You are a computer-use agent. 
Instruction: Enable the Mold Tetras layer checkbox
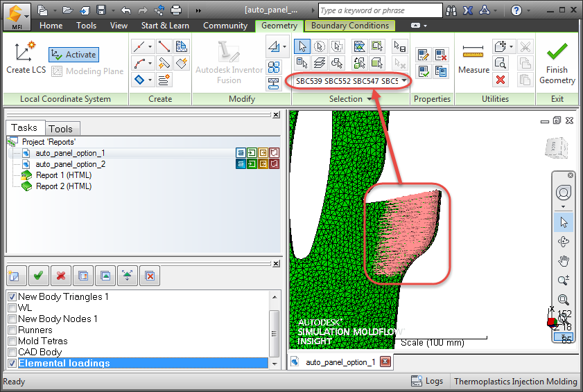[x=12, y=341]
